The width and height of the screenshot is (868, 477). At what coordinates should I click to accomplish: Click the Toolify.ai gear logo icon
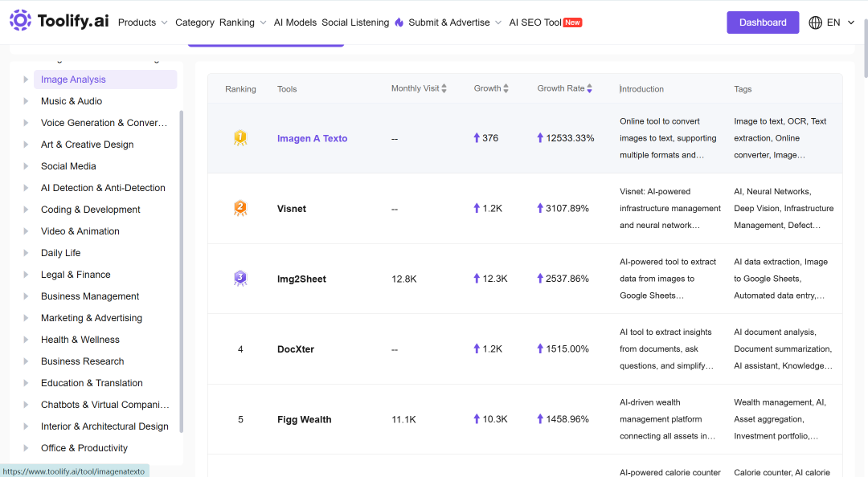(20, 20)
